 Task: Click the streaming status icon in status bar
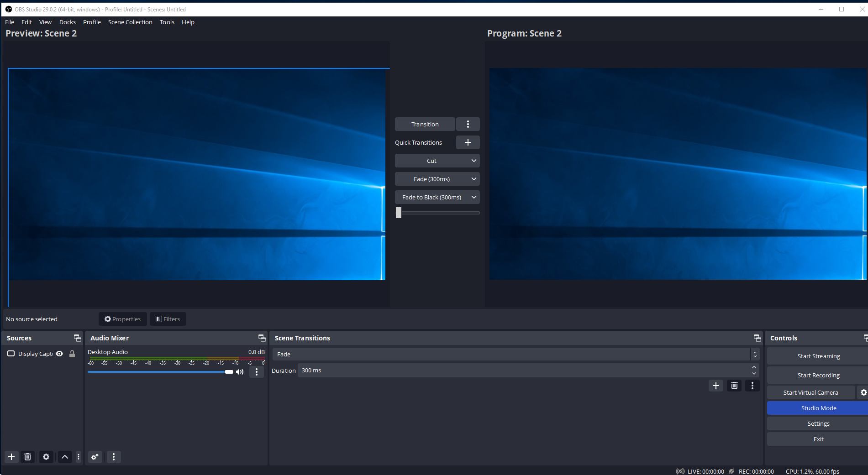[x=680, y=471]
